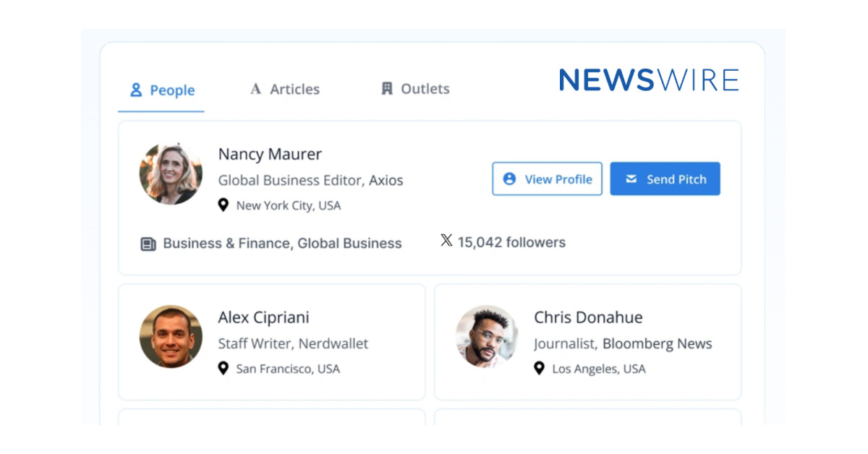Select the People tab

coord(161,90)
